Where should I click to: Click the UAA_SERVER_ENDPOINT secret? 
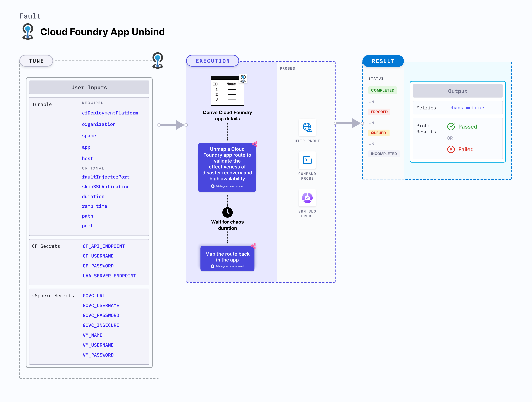pyautogui.click(x=109, y=276)
